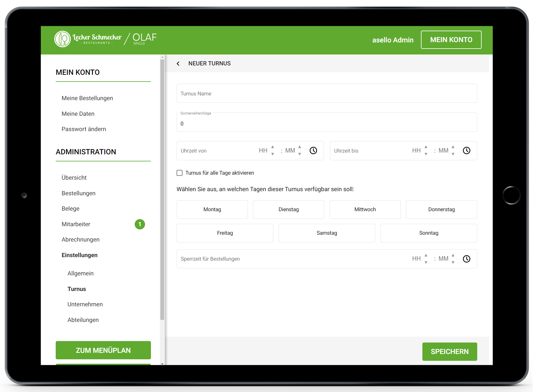The width and height of the screenshot is (535, 392).
Task: Enable Turnus für alle Tage aktivieren
Action: 180,173
